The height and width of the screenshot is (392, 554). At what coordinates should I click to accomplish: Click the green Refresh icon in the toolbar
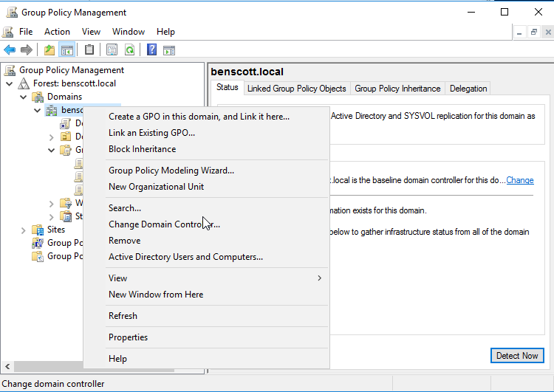tap(130, 50)
